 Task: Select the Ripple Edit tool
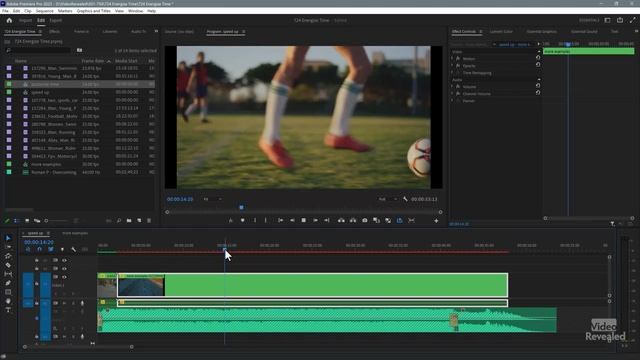click(8, 256)
